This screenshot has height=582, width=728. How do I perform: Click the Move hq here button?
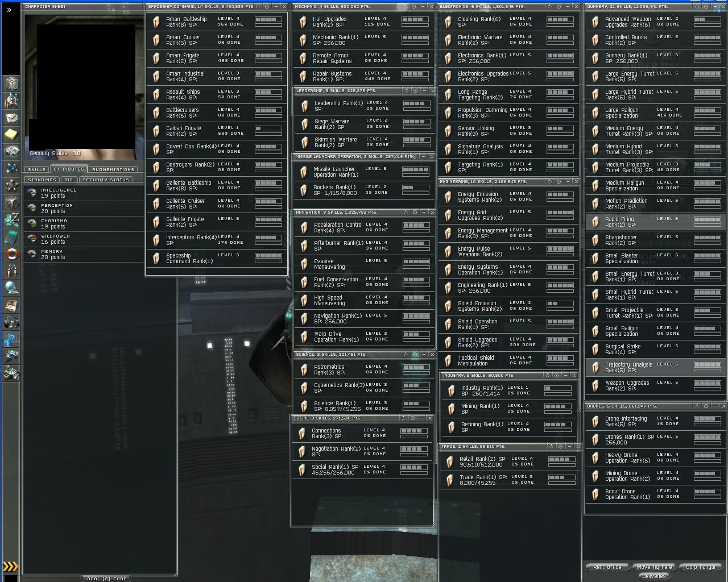[654, 567]
